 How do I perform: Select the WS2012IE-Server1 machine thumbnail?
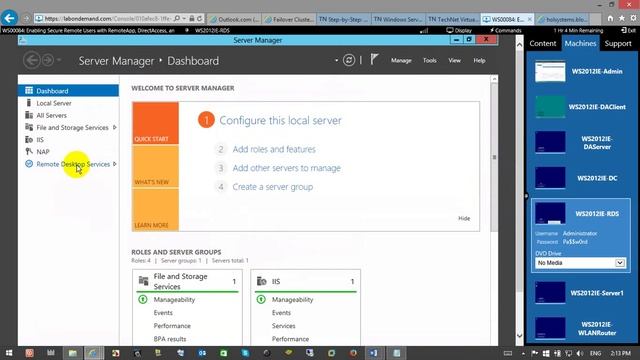click(550, 293)
